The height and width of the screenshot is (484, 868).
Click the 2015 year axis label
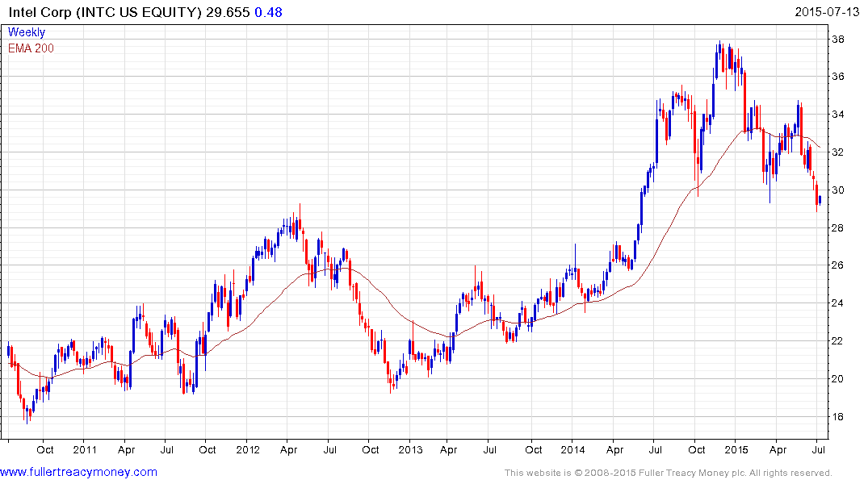736,449
